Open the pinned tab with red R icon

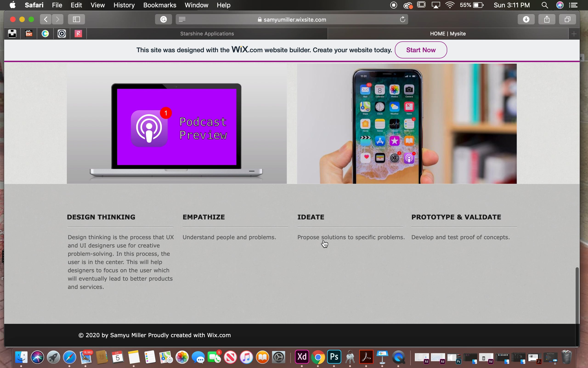(x=78, y=34)
